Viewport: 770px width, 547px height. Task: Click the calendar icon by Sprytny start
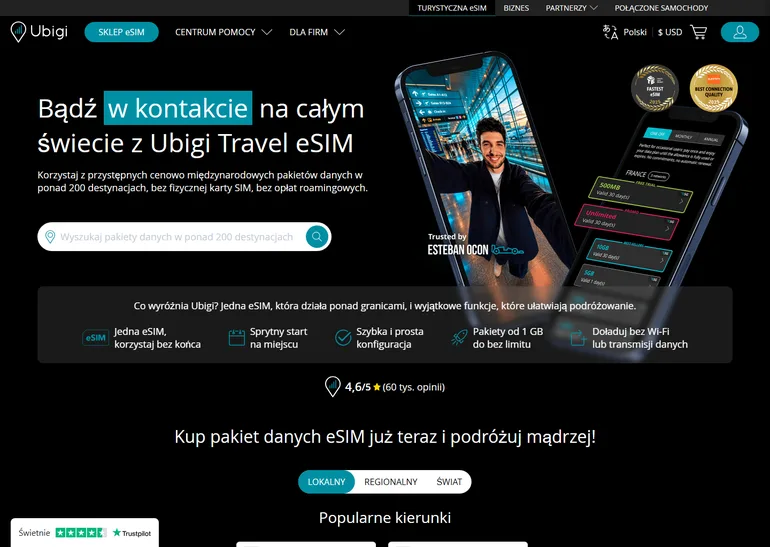pyautogui.click(x=237, y=338)
